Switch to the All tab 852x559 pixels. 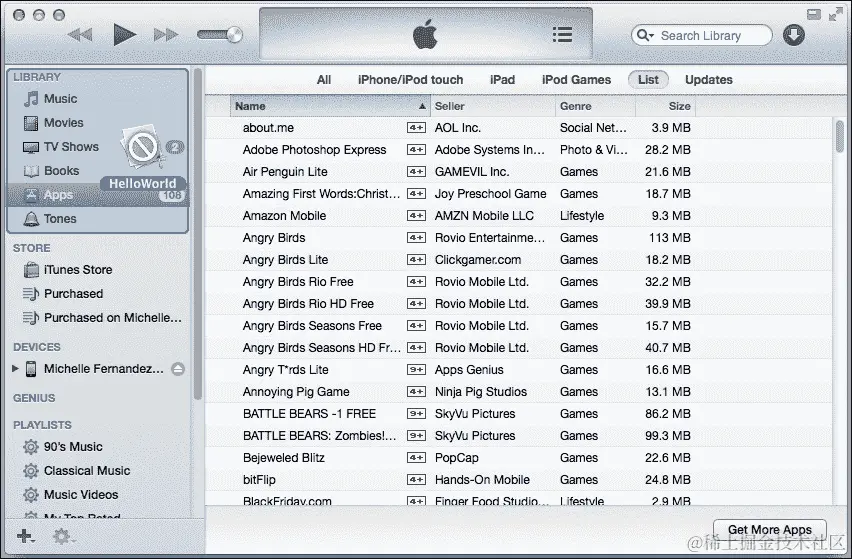click(324, 80)
